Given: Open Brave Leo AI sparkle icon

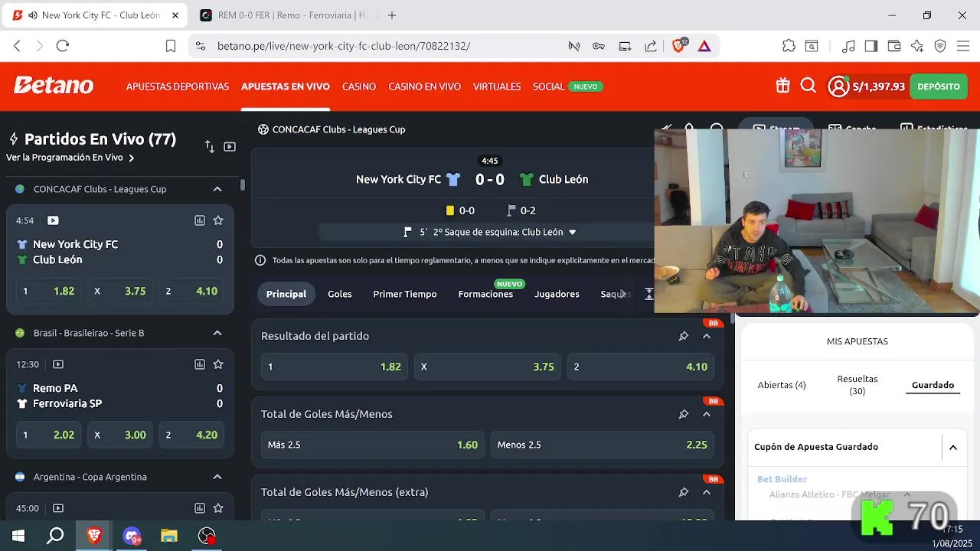Looking at the screenshot, I should [917, 46].
